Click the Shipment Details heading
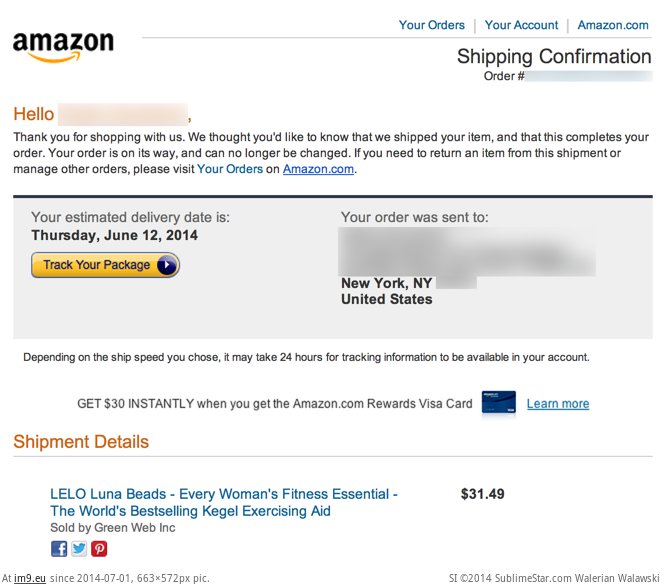 pyautogui.click(x=81, y=441)
